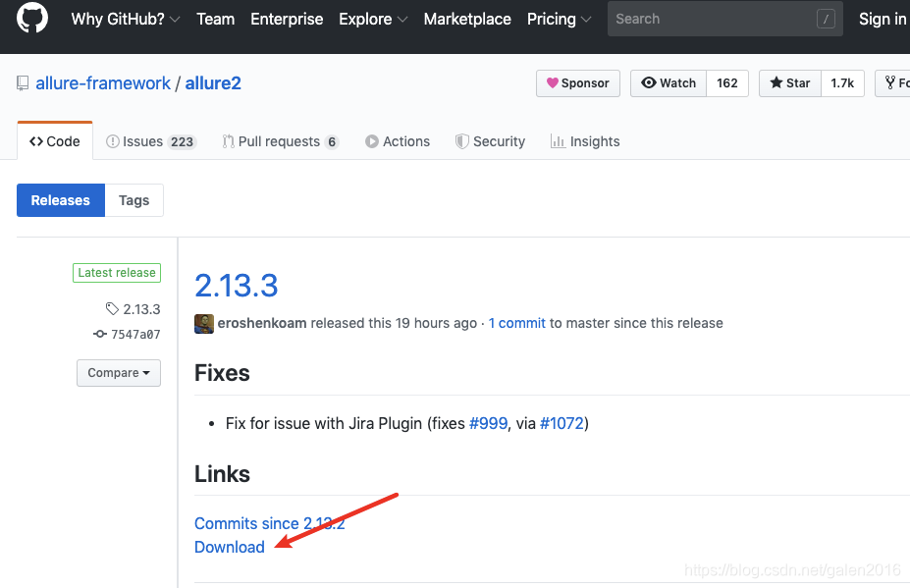Switch to the Code tab
The width and height of the screenshot is (910, 588).
tap(55, 141)
